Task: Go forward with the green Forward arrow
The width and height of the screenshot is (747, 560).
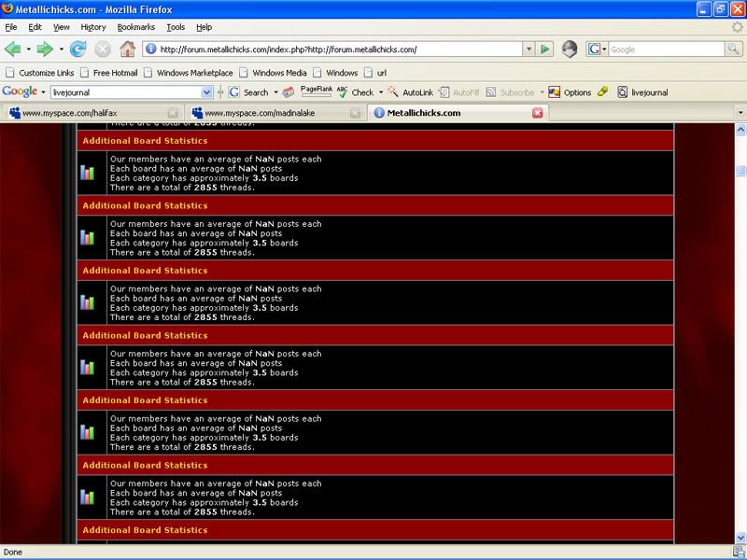Action: pyautogui.click(x=45, y=49)
